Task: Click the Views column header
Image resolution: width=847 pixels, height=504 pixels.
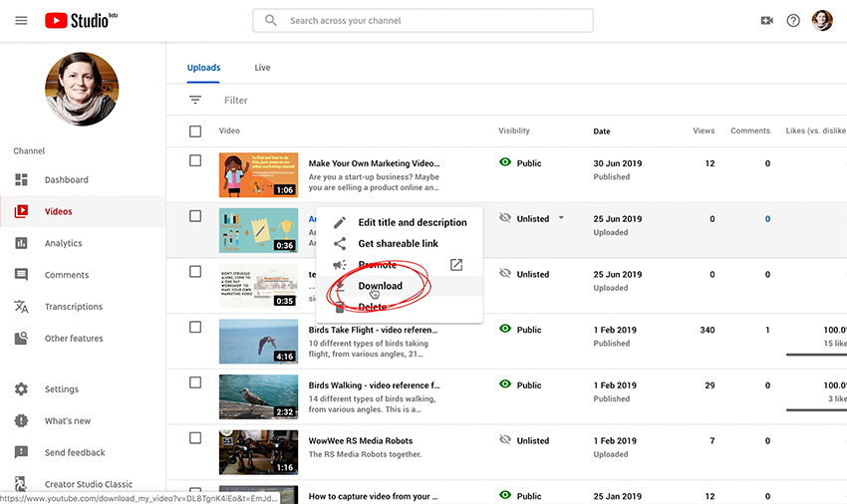Action: [704, 130]
